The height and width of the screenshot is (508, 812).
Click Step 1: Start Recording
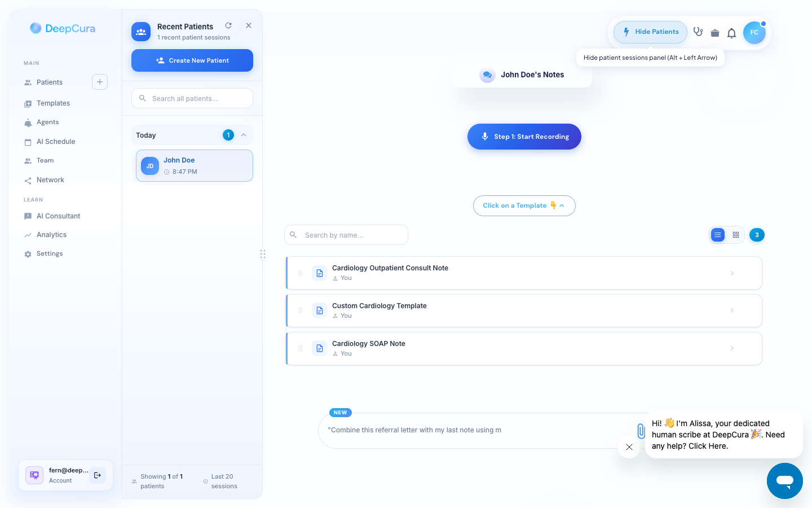[x=524, y=137]
